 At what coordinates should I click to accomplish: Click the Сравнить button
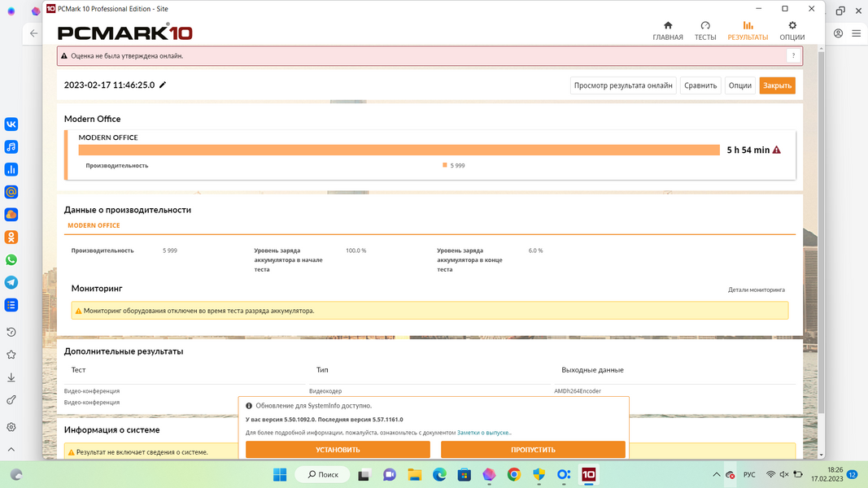(x=700, y=85)
